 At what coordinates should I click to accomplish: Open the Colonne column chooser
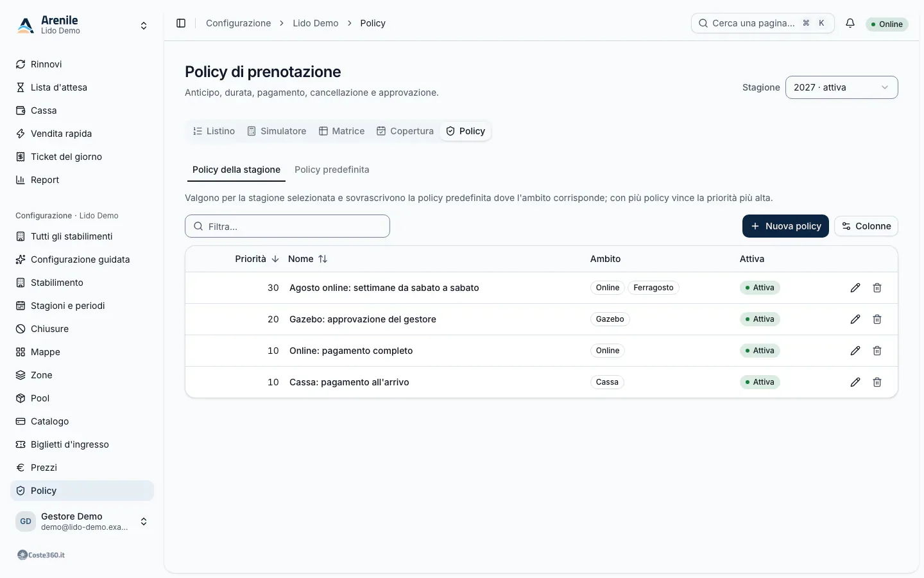[866, 226]
